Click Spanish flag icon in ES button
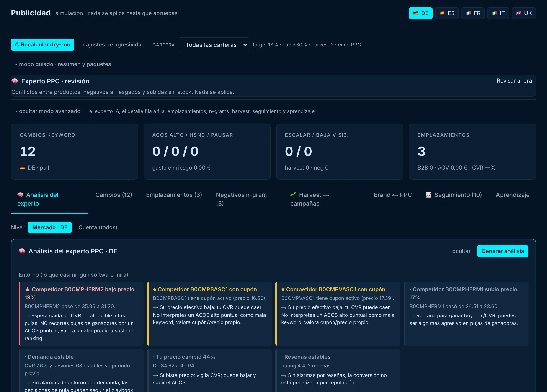 tap(442, 13)
